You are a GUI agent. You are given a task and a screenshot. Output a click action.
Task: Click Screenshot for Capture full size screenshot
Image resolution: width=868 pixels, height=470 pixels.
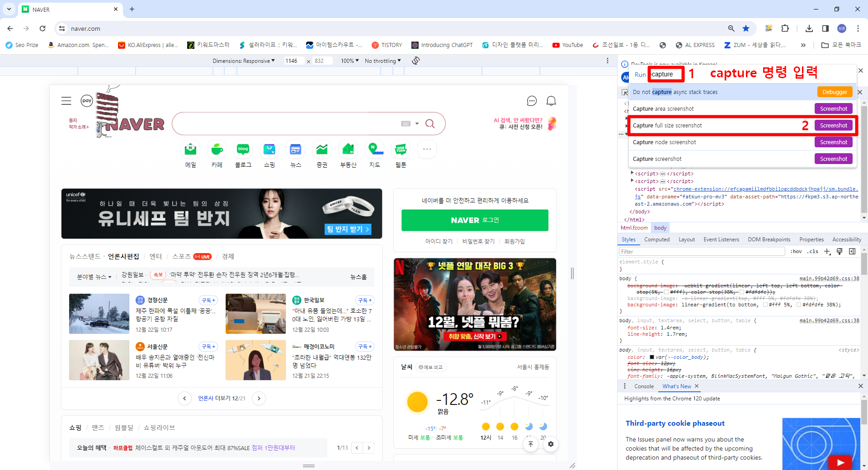[834, 125]
